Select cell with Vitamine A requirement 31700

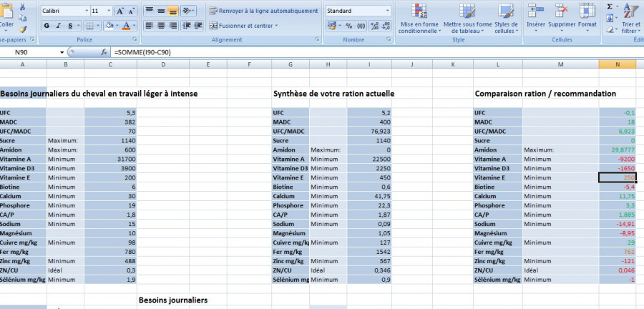click(x=110, y=160)
